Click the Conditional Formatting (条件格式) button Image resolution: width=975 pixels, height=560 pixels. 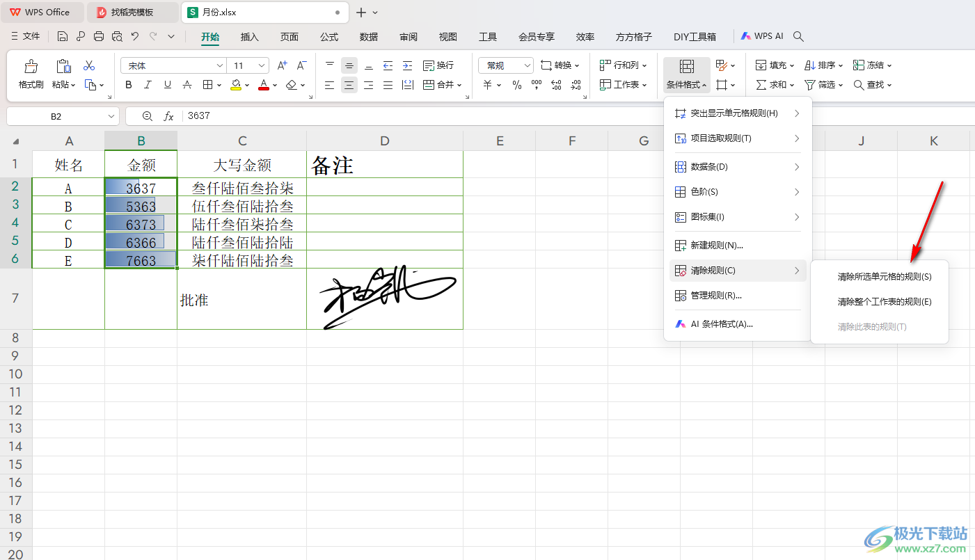tap(686, 74)
